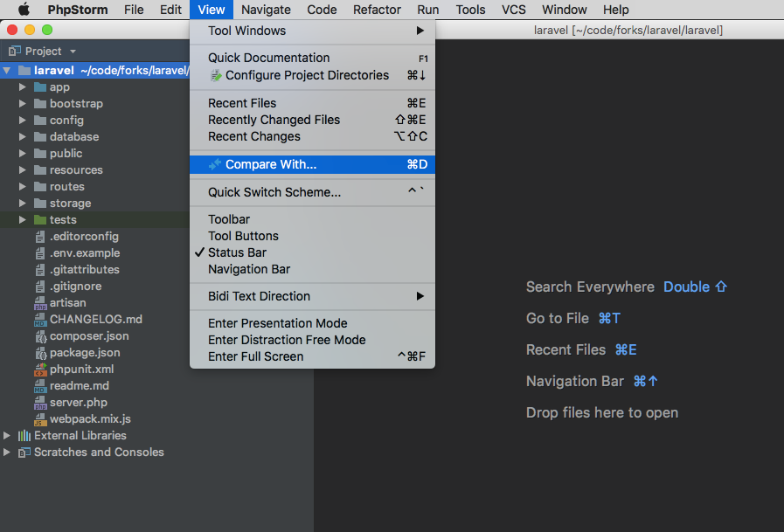Expand the bootstrap folder arrow
Viewport: 784px width, 532px height.
pyautogui.click(x=22, y=103)
